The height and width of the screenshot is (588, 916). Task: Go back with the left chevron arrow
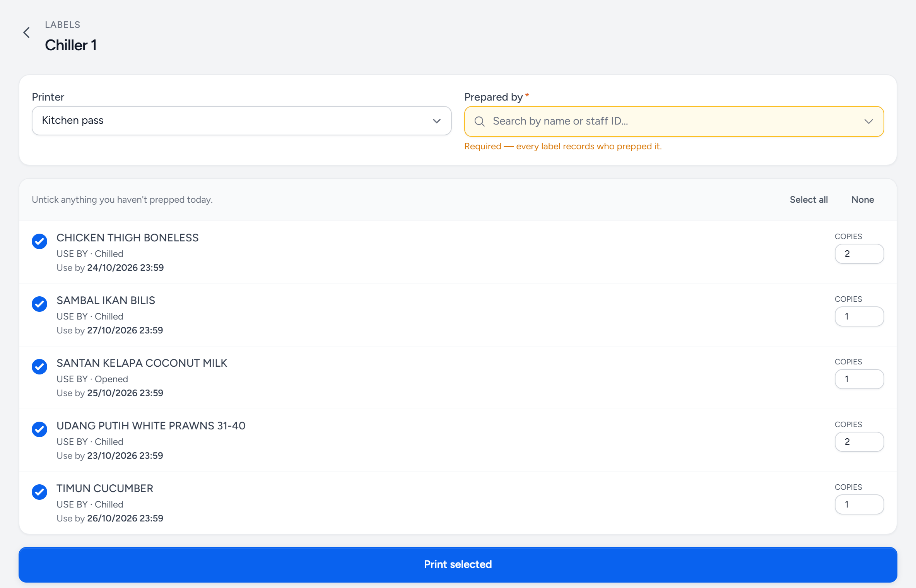tap(26, 32)
